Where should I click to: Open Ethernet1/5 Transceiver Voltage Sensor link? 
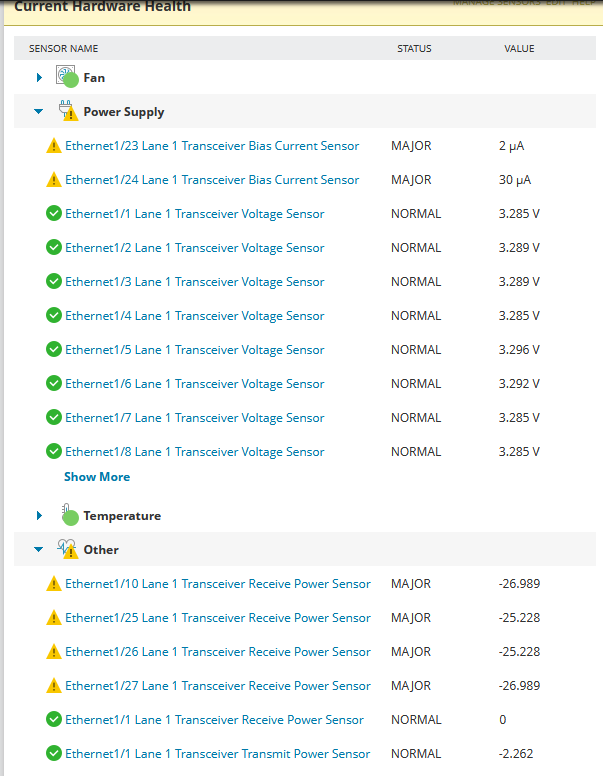click(195, 350)
